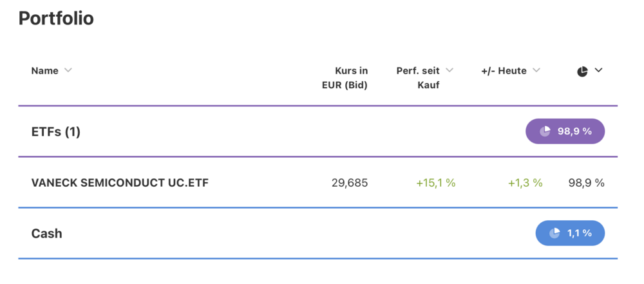Select the Kurs in EUR (Bid) header
Image resolution: width=644 pixels, height=284 pixels.
click(x=345, y=78)
